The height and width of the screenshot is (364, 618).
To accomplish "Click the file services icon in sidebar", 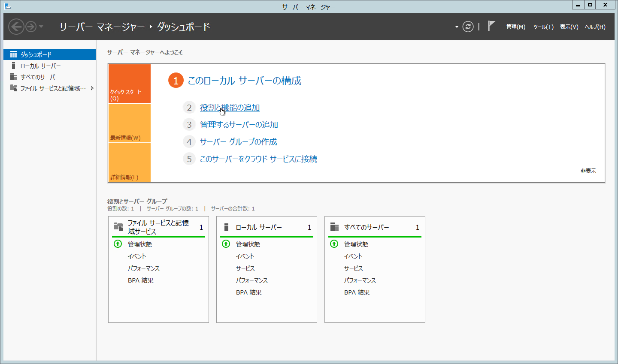I will point(14,88).
